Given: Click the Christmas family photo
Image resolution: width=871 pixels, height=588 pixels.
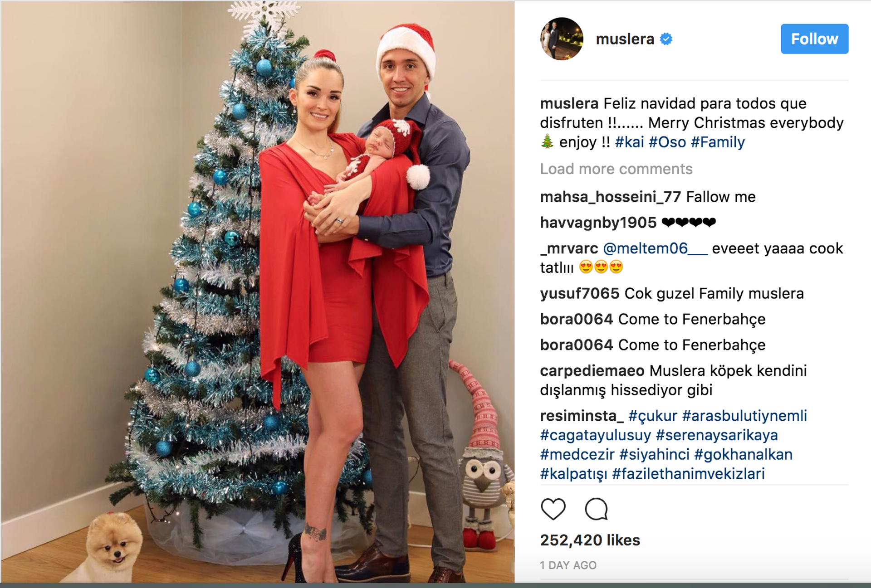Looking at the screenshot, I should coord(258,292).
